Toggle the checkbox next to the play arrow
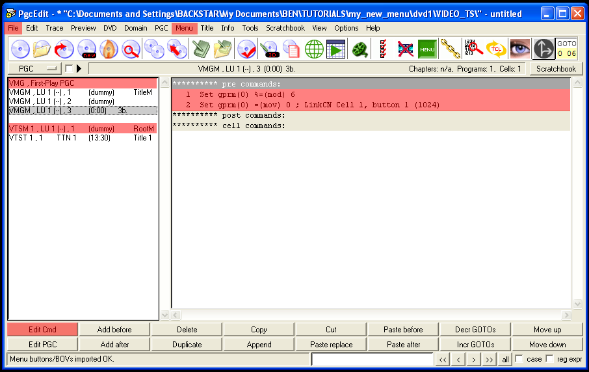The image size is (589, 372). click(69, 68)
